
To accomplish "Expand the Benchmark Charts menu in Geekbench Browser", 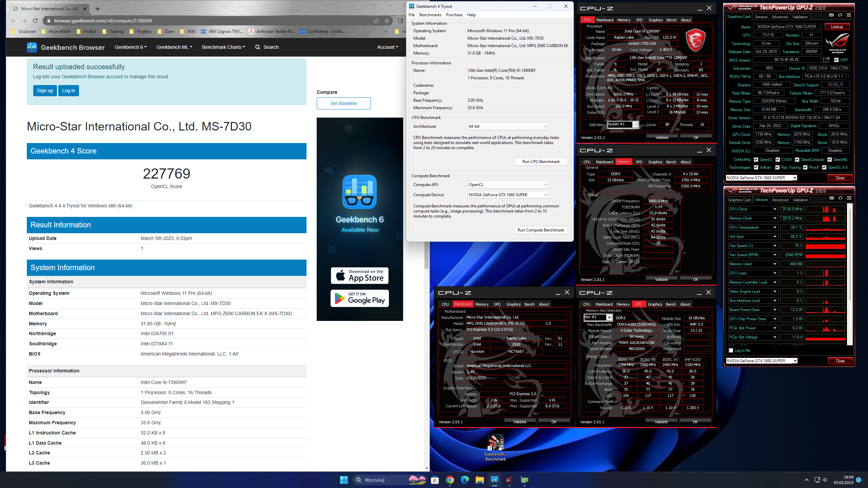I will pos(223,47).
